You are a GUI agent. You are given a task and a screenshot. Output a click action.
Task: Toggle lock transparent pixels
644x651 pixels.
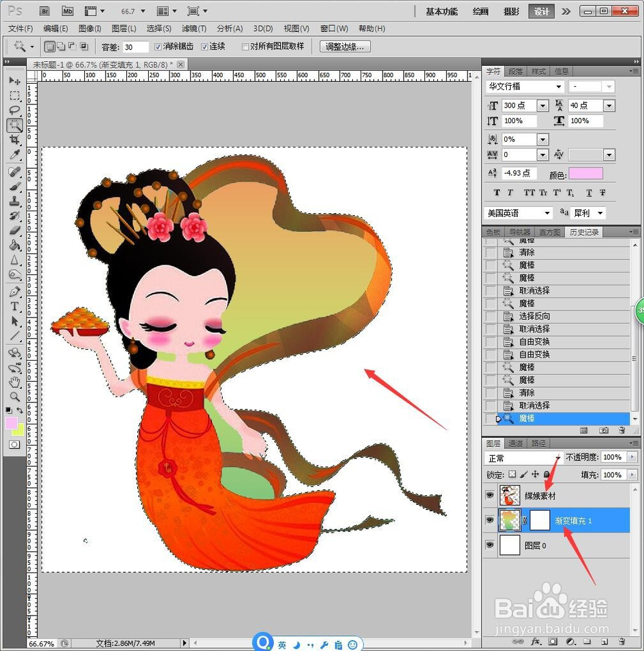513,474
